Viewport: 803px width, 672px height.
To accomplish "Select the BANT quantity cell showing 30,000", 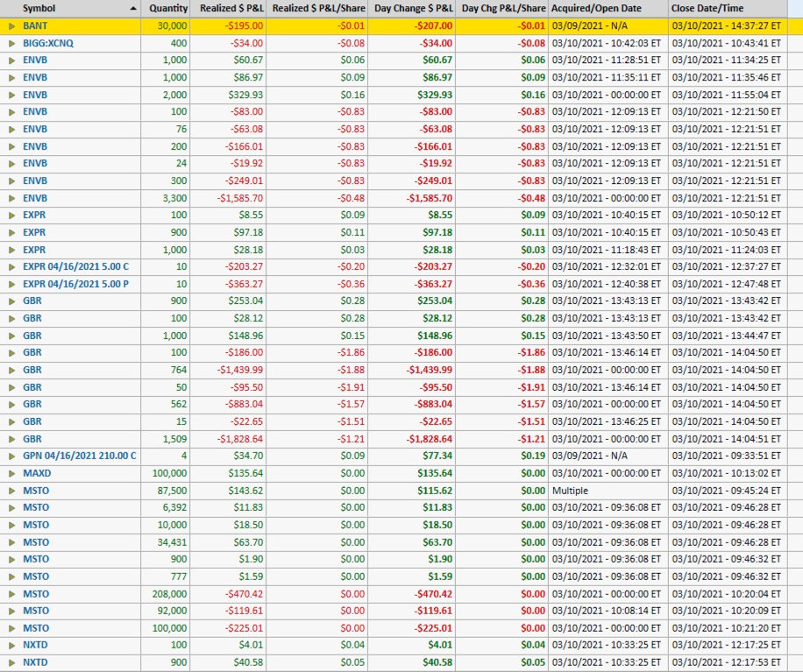I will pyautogui.click(x=172, y=26).
